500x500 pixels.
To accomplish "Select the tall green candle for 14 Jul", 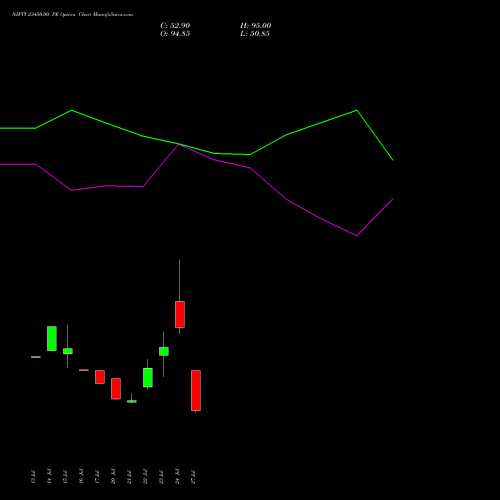I will (52, 338).
